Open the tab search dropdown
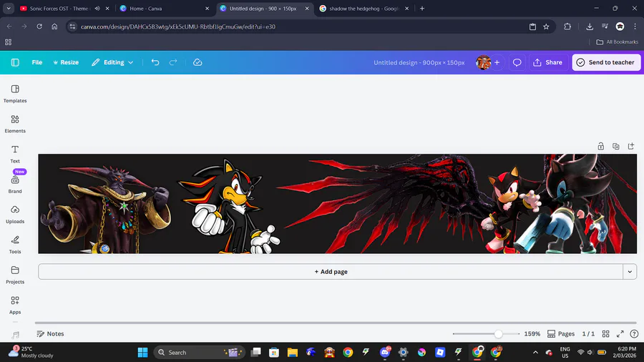The height and width of the screenshot is (362, 644). 9,8
